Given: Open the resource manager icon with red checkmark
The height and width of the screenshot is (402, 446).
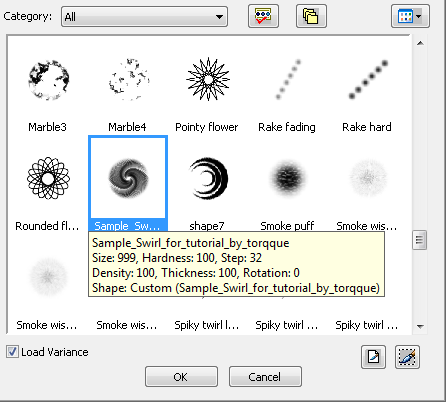Looking at the screenshot, I should coord(263,16).
